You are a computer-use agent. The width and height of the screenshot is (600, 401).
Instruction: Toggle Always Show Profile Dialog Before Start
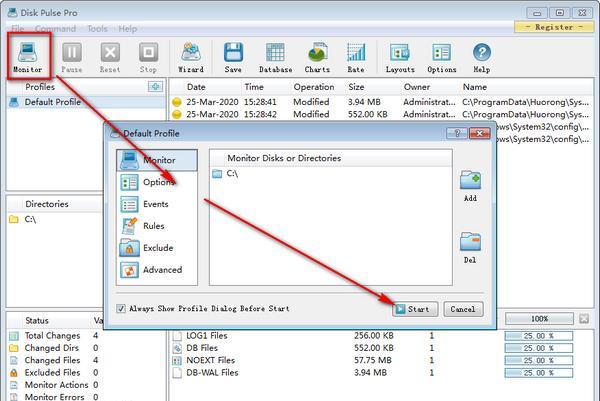(121, 308)
